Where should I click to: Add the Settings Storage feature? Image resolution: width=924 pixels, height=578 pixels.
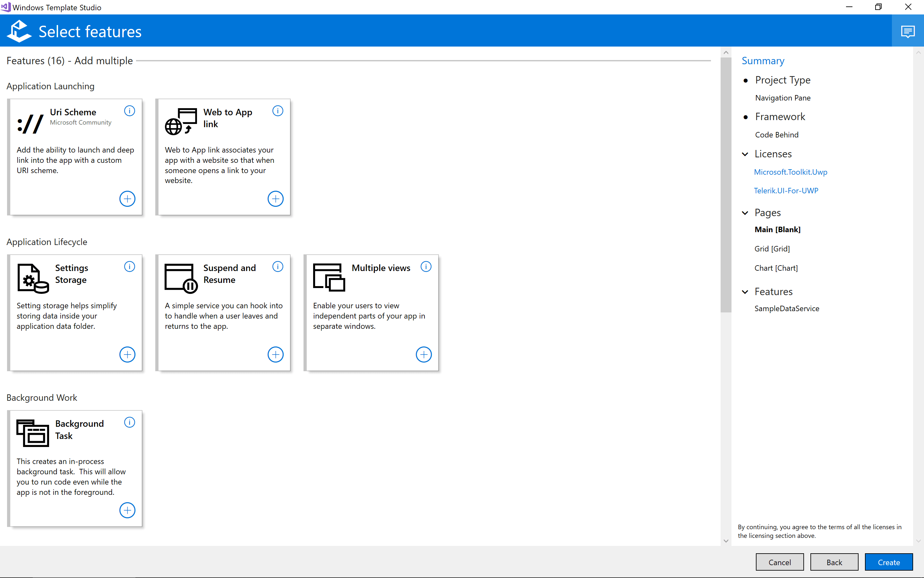point(127,355)
